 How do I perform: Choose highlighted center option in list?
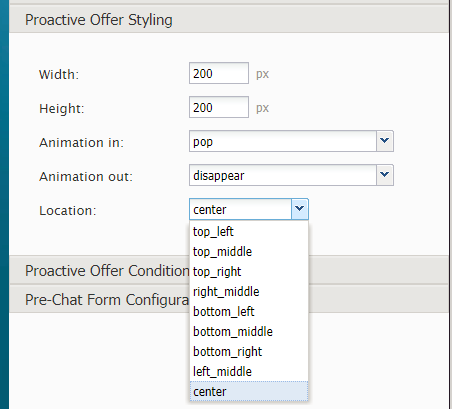(x=249, y=391)
